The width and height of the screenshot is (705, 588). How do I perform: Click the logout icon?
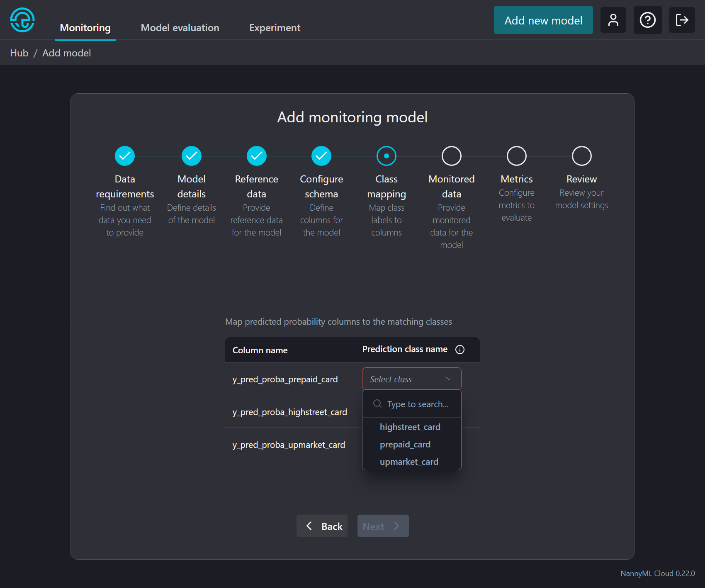[682, 20]
